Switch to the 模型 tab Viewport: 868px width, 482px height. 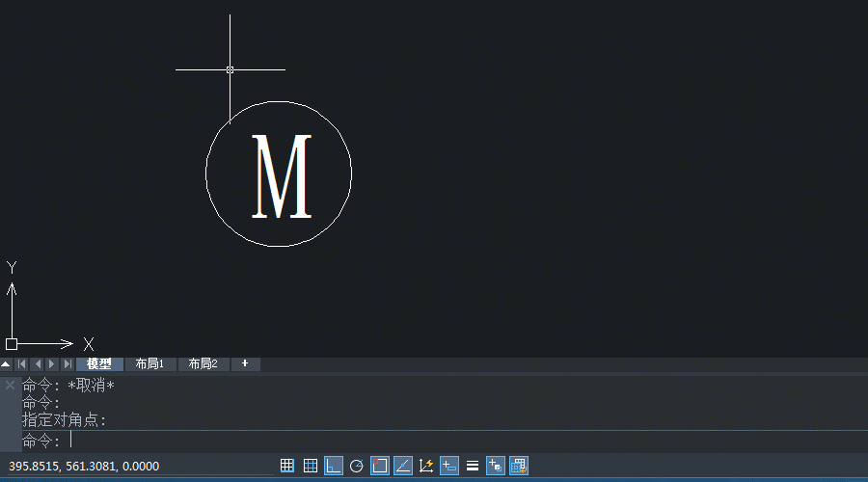(99, 364)
